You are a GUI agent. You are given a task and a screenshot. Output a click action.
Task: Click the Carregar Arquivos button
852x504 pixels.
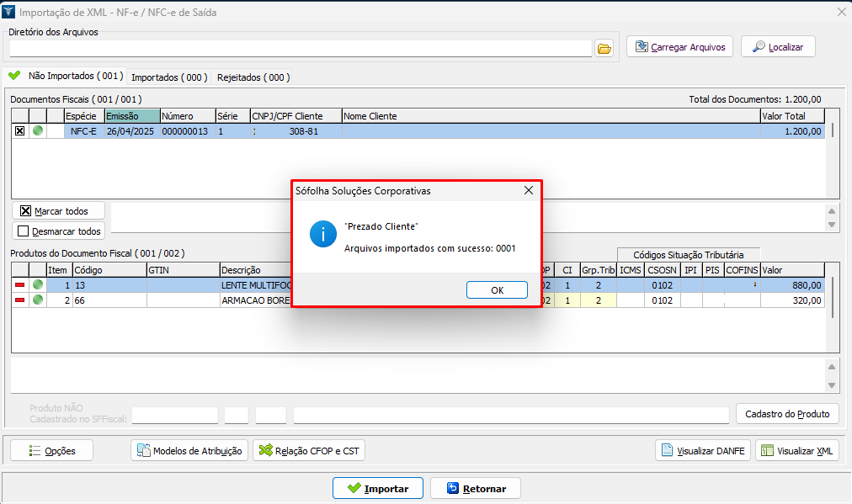[x=680, y=47]
